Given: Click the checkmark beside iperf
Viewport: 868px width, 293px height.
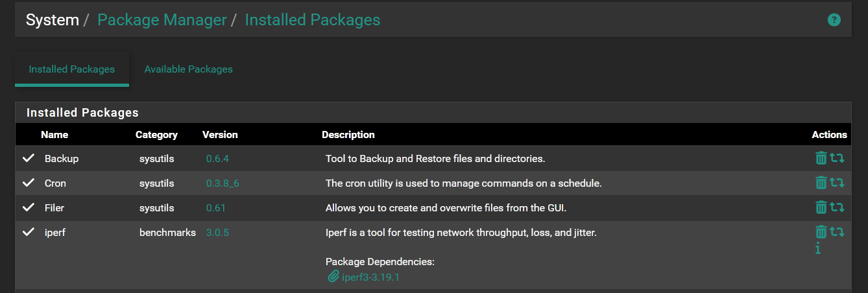Looking at the screenshot, I should pyautogui.click(x=29, y=232).
